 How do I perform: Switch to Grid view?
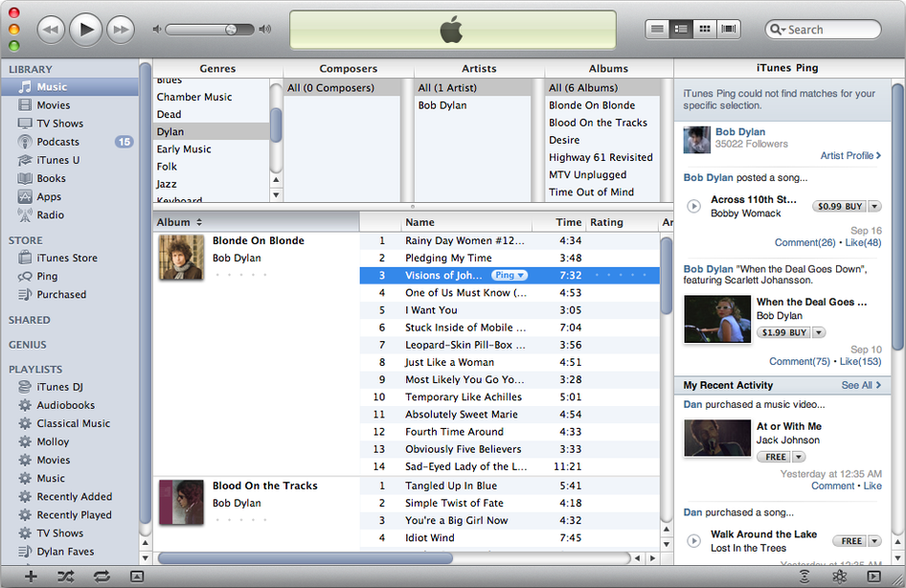point(704,29)
